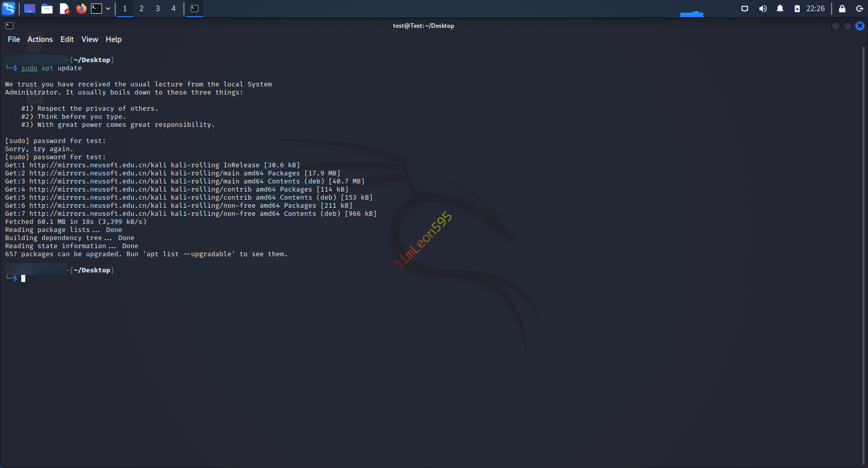Open the notifications bell

click(780, 9)
